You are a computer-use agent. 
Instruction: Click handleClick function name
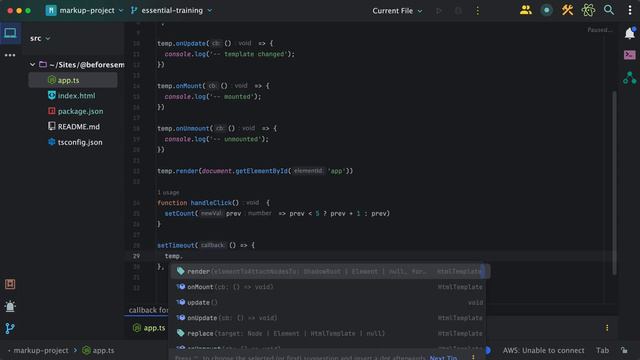211,203
